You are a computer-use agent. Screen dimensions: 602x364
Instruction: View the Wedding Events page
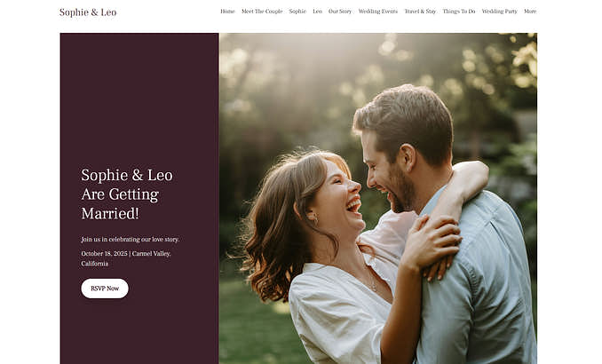click(x=377, y=12)
